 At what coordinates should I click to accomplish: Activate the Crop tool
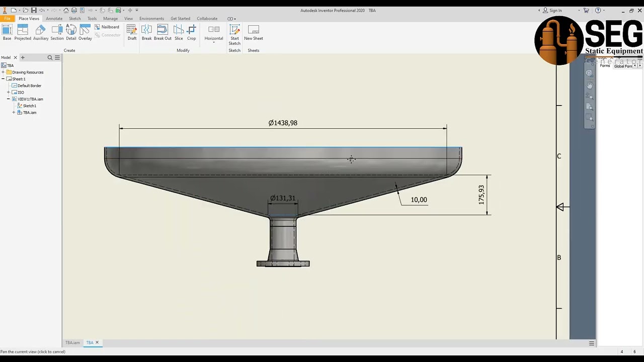click(192, 32)
